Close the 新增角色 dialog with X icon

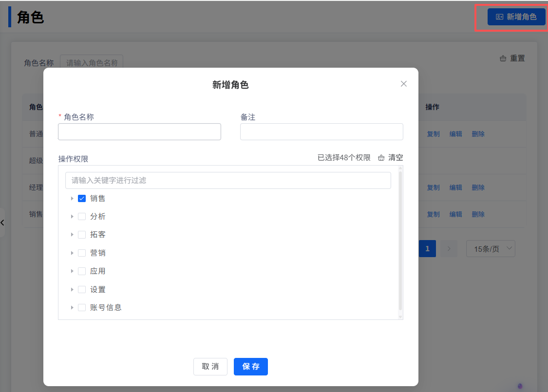pyautogui.click(x=403, y=84)
